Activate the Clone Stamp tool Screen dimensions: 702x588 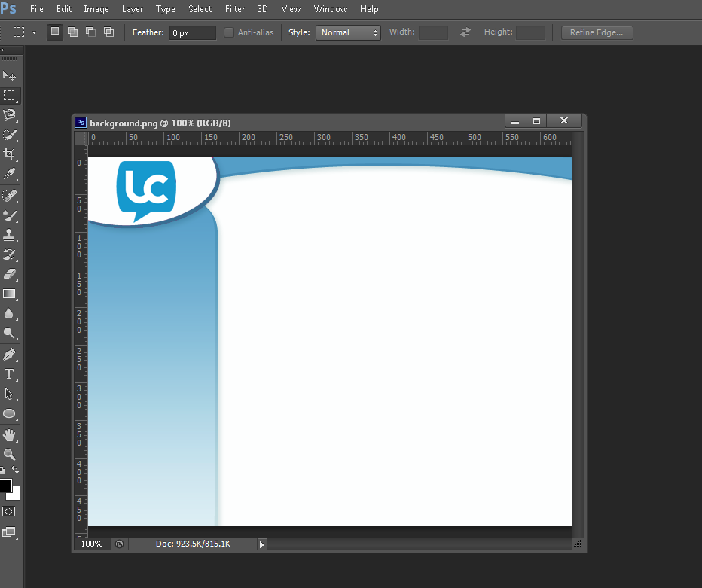(x=9, y=235)
